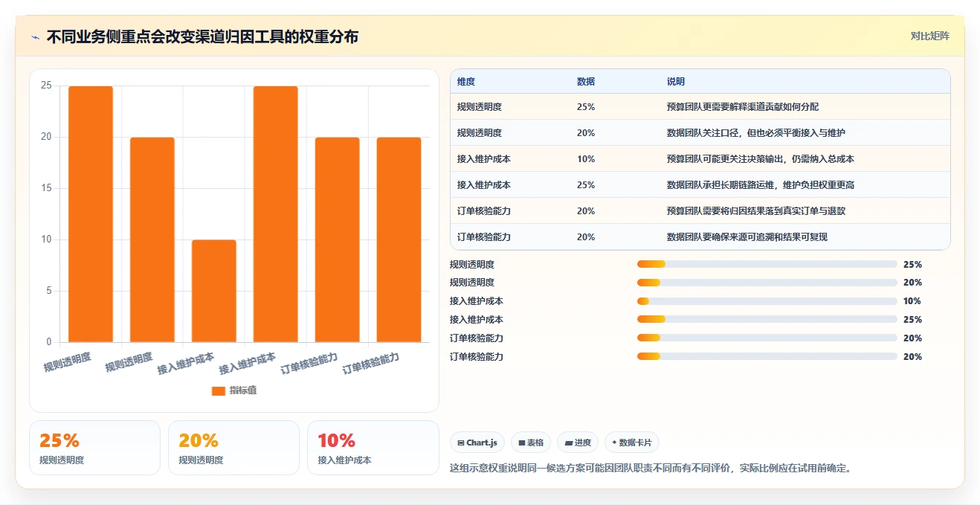
Task: Select the row 数据团队承担长期链路运维，维护负担权重更高
Action: click(x=700, y=185)
